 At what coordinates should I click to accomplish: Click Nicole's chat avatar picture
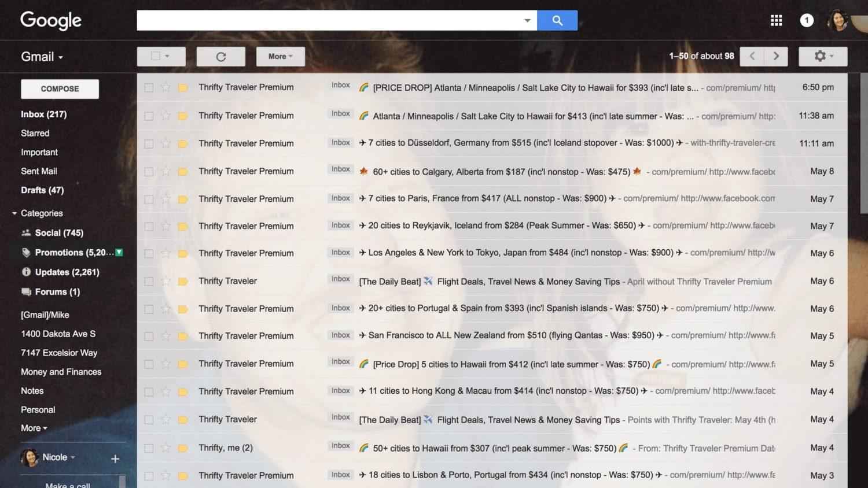(30, 457)
